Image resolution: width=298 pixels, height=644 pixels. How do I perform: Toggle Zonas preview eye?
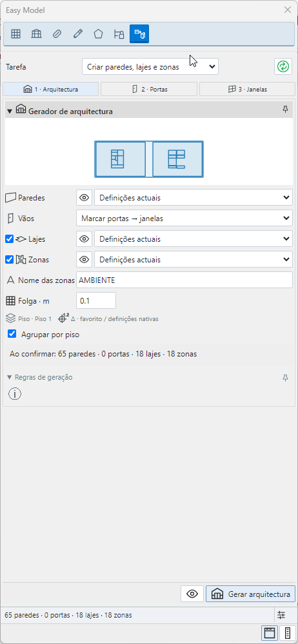(x=84, y=260)
